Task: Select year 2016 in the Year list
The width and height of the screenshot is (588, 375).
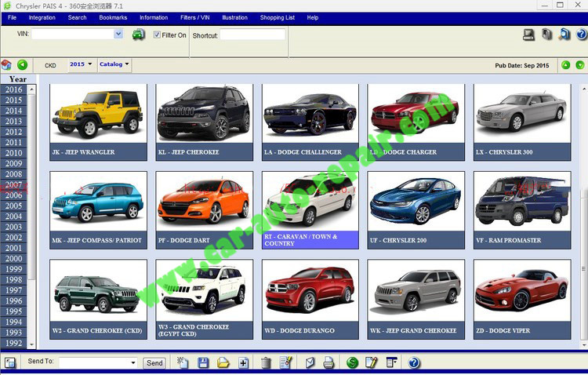Action: pyautogui.click(x=14, y=89)
